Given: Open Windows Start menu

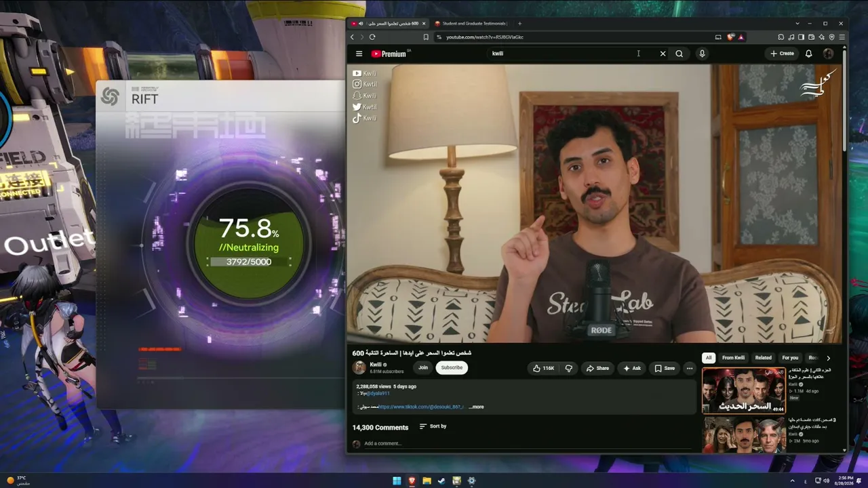Looking at the screenshot, I should coord(397,481).
